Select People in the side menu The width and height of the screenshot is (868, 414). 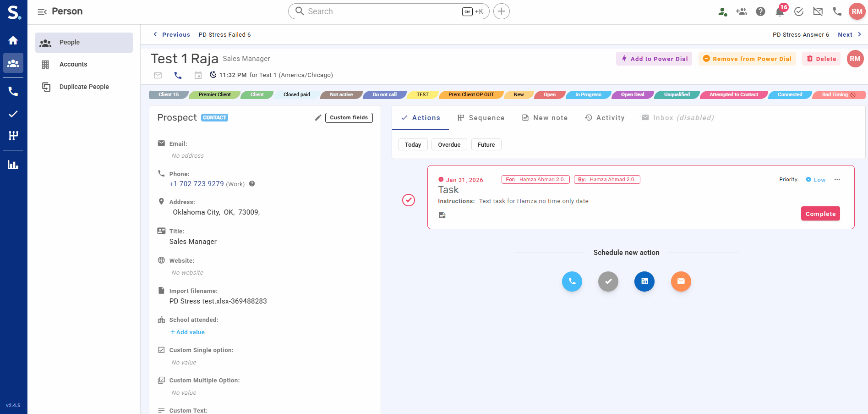[84, 43]
